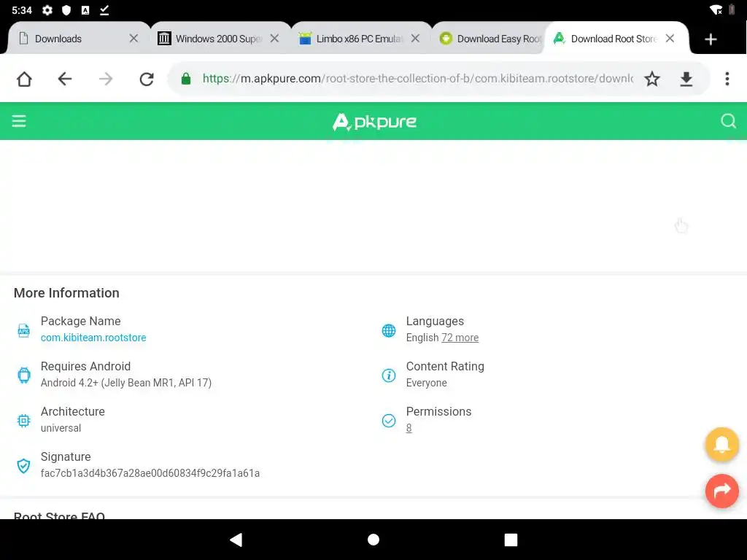Click the signature hash text
The height and width of the screenshot is (560, 747).
coord(150,473)
